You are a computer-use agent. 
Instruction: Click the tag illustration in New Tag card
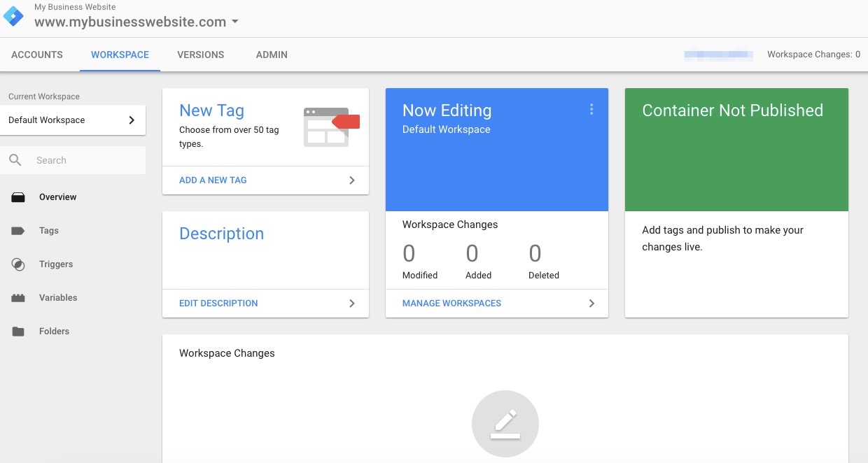click(x=331, y=127)
